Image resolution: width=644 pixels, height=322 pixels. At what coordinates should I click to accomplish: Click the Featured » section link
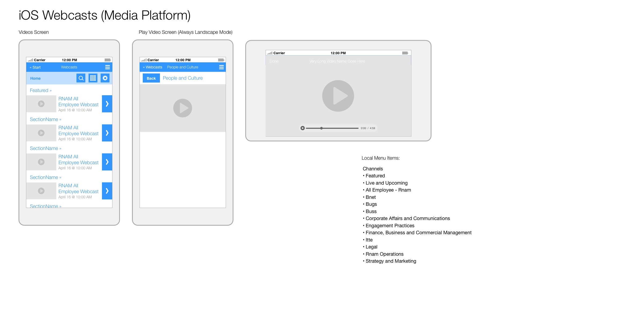(41, 90)
